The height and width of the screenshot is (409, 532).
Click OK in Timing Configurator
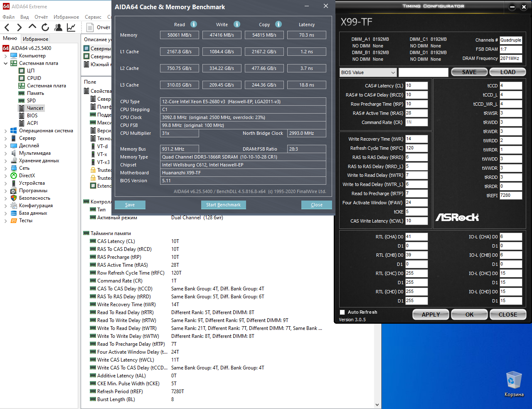(469, 315)
